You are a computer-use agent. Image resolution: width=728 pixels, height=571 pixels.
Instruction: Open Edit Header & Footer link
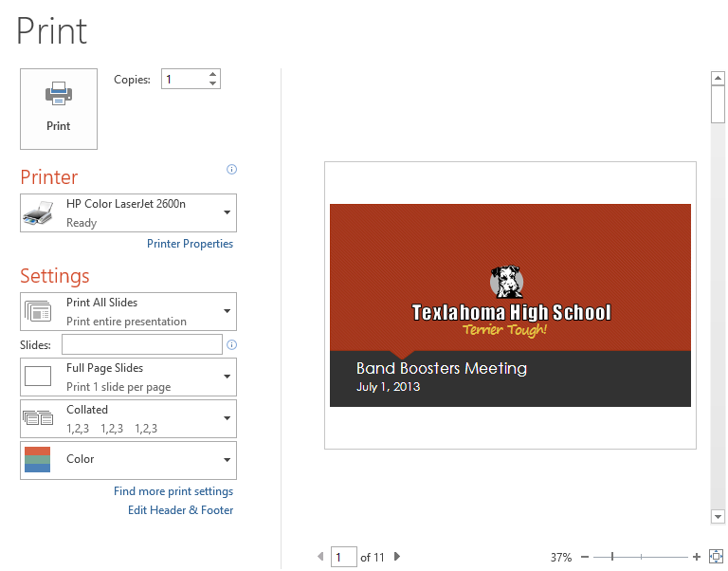180,510
